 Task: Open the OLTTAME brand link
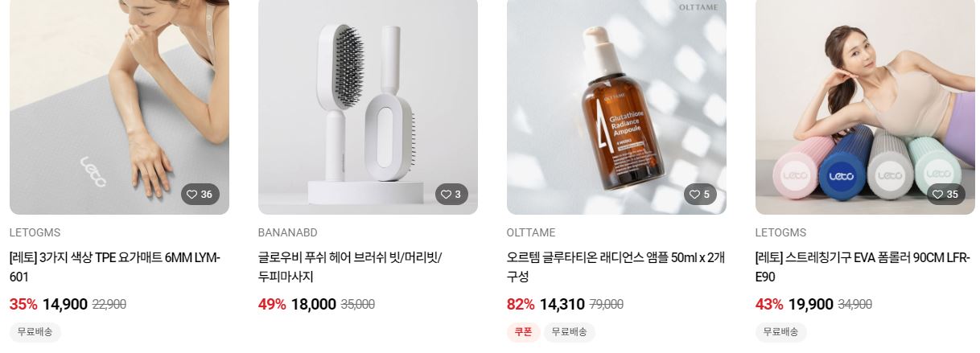point(531,233)
